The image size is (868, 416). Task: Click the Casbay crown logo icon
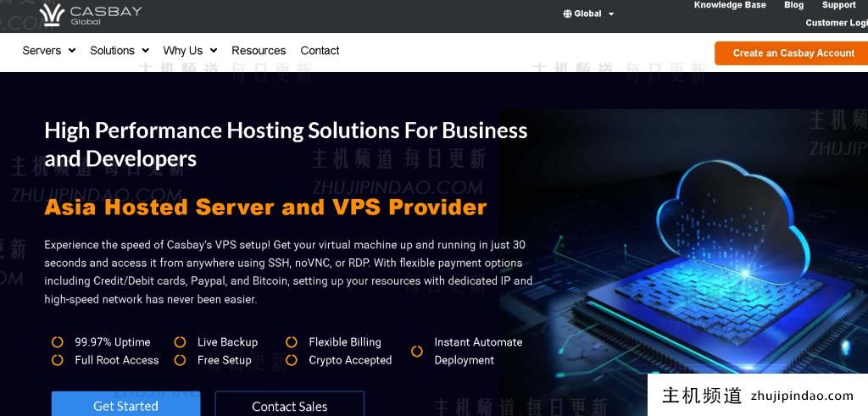click(52, 15)
